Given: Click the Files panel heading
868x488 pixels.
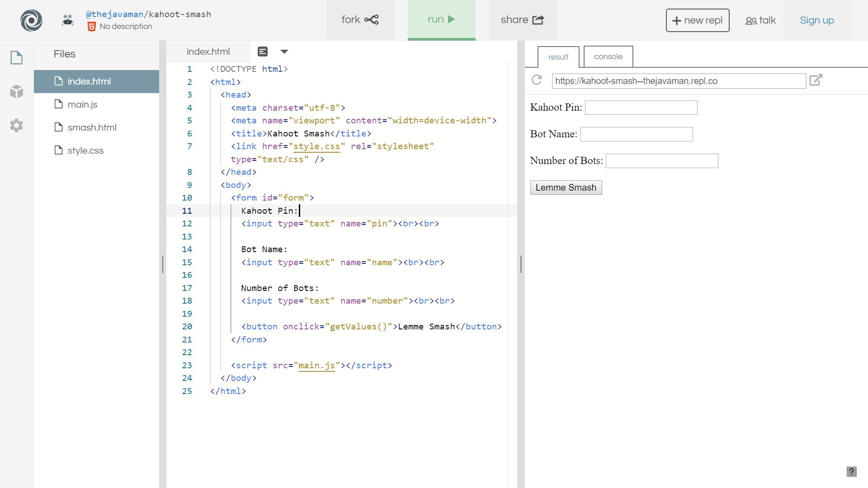Looking at the screenshot, I should pyautogui.click(x=65, y=54).
